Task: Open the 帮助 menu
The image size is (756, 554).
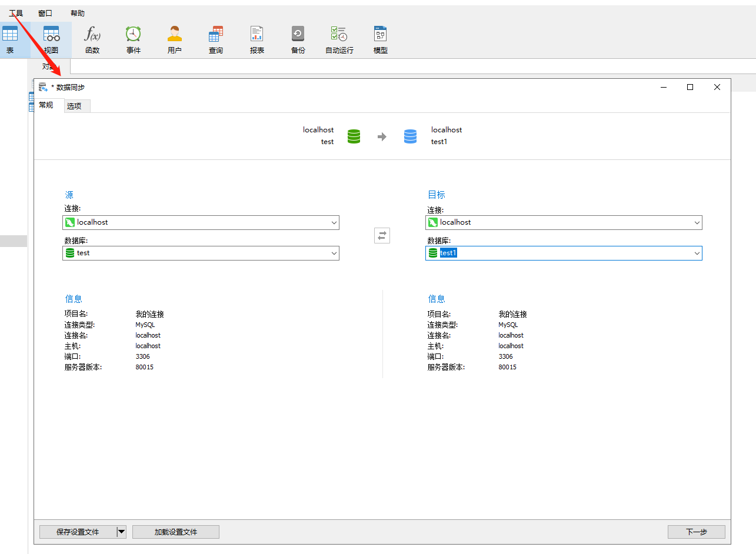Action: 78,13
